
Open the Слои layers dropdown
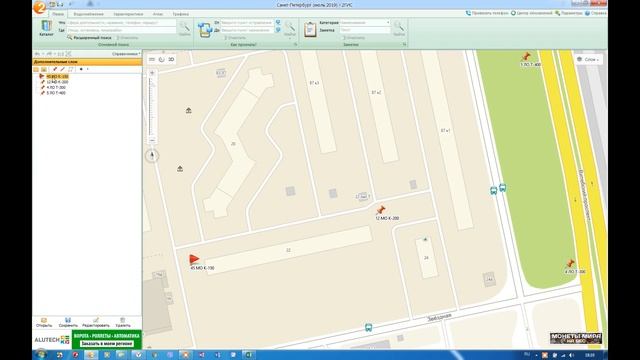589,60
